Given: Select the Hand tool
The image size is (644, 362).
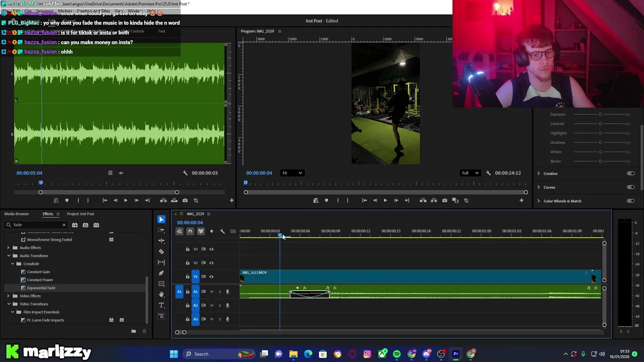Looking at the screenshot, I should coord(161,295).
